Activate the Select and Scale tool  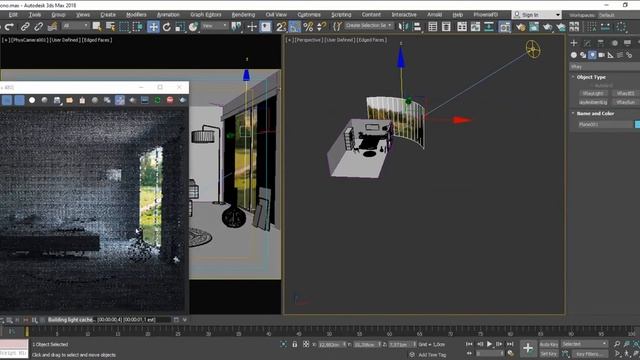(x=180, y=27)
